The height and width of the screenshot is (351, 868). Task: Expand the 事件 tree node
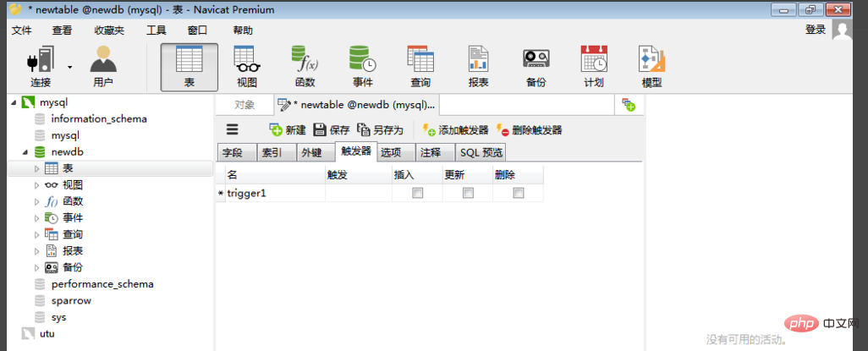tap(37, 217)
